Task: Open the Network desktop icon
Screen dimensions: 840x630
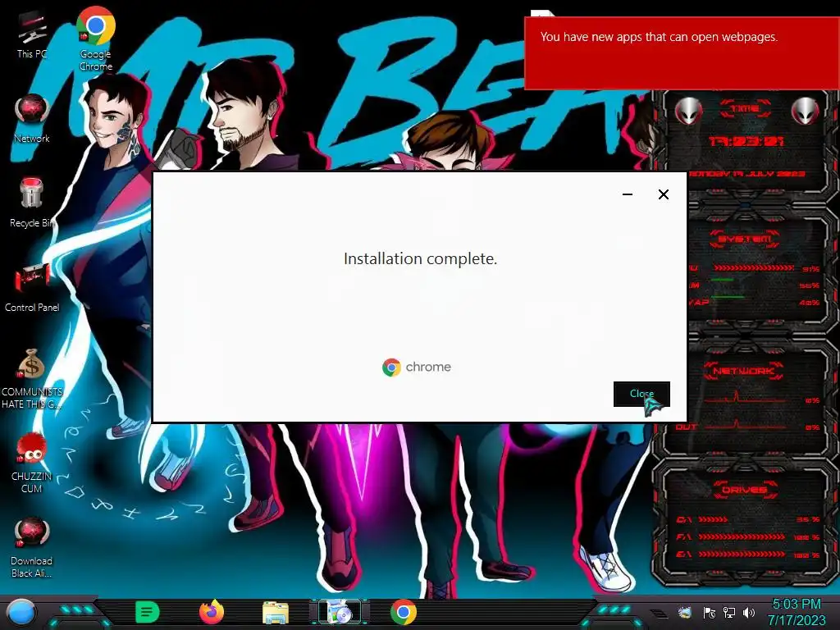Action: coord(32,119)
